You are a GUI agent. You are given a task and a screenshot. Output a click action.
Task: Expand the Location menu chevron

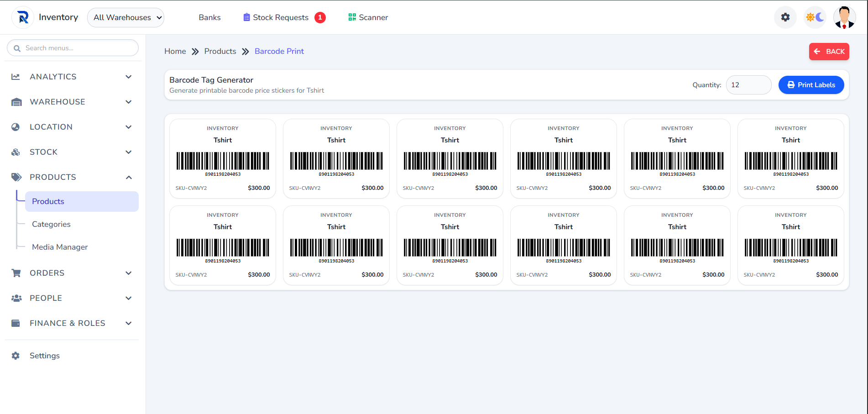coord(129,127)
